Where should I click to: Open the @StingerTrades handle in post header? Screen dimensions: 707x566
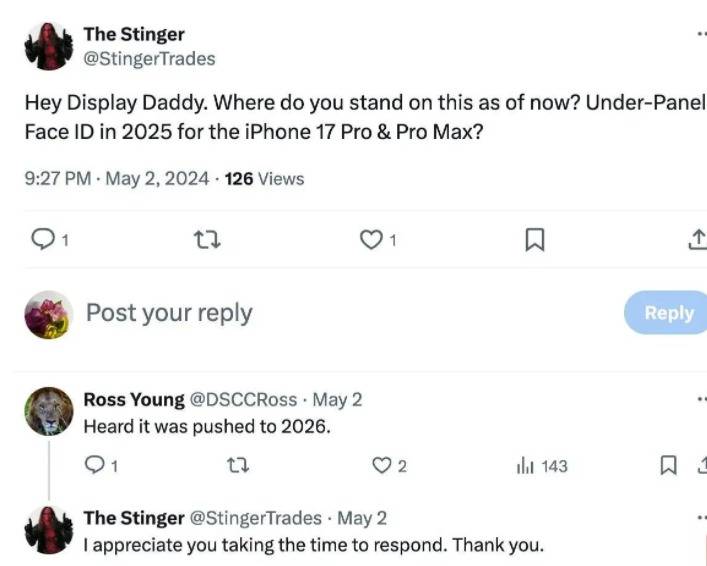point(149,59)
